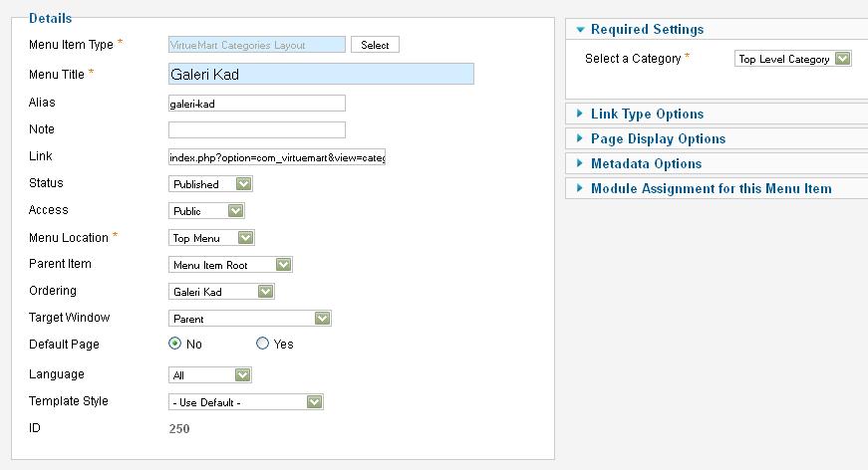Open the Menu Location dropdown

tap(211, 238)
